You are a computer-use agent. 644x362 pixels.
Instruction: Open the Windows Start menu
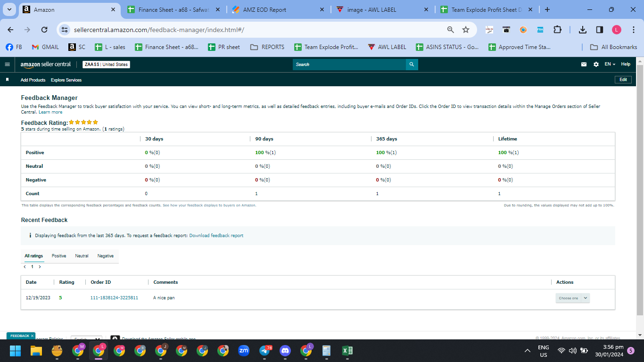(16, 351)
